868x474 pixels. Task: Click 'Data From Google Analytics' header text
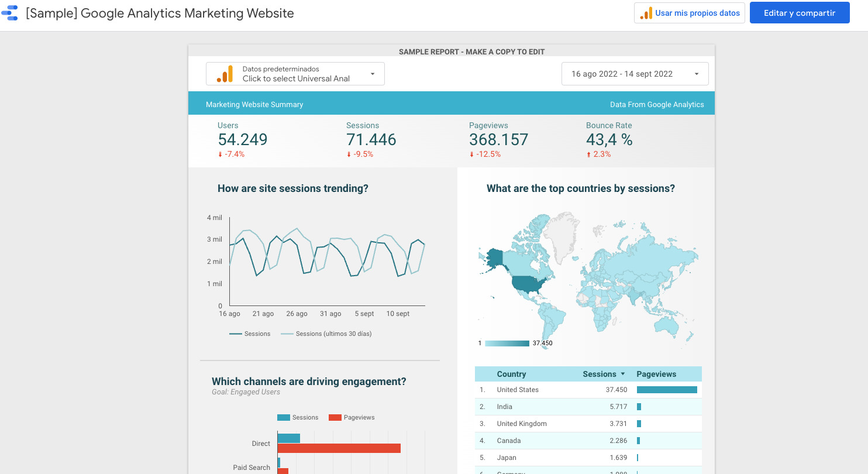click(x=657, y=105)
